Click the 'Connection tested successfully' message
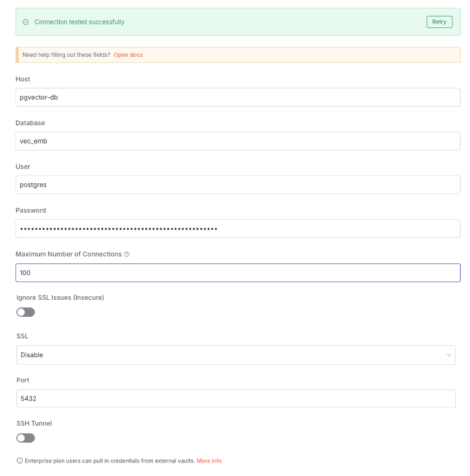470x476 pixels. tap(80, 22)
